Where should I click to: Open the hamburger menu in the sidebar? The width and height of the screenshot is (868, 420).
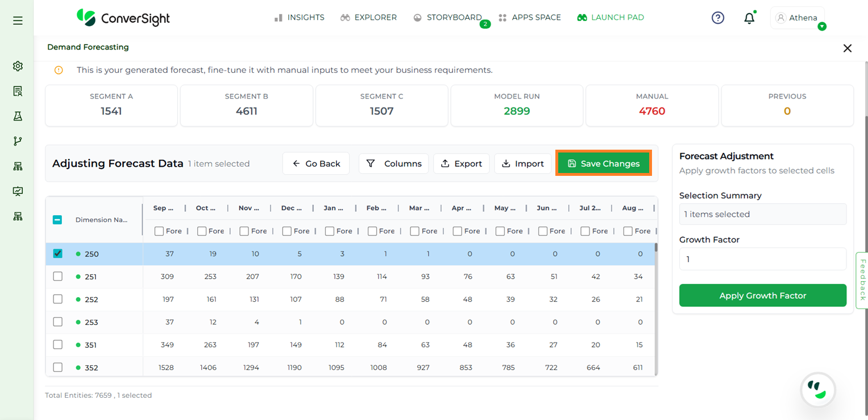(x=18, y=20)
